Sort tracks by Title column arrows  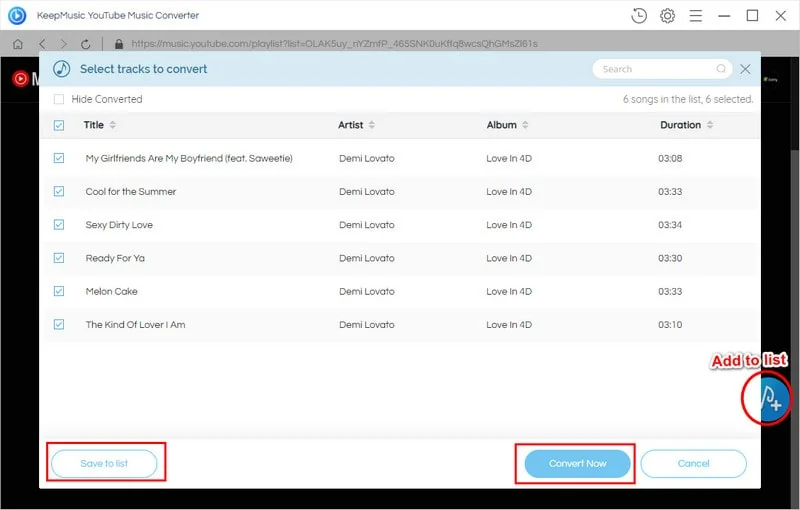(113, 125)
